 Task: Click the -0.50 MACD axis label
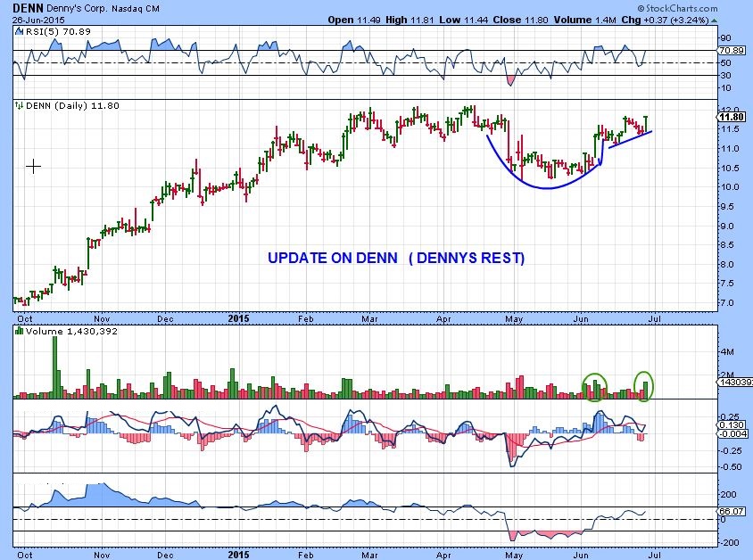(730, 467)
